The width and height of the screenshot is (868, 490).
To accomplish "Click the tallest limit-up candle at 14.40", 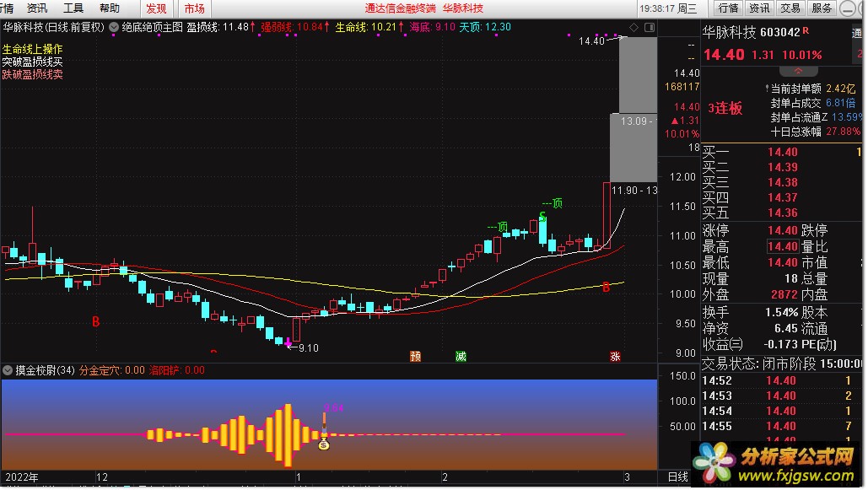I will tap(638, 75).
